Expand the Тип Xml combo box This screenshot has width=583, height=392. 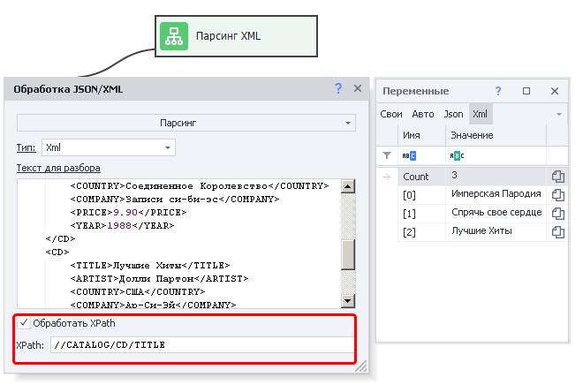(x=168, y=147)
